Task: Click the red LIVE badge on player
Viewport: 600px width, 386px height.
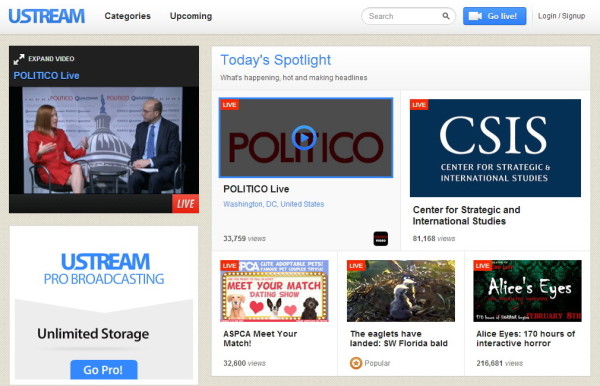Action: [x=186, y=204]
